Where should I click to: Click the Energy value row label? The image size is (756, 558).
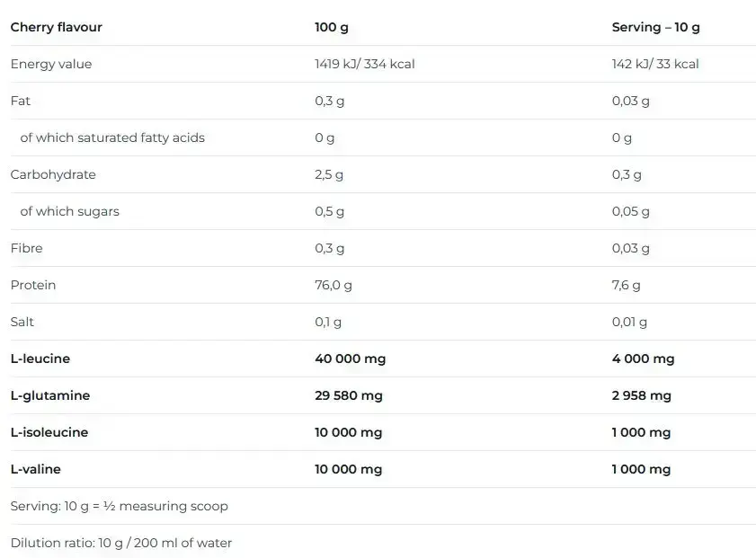(x=51, y=64)
